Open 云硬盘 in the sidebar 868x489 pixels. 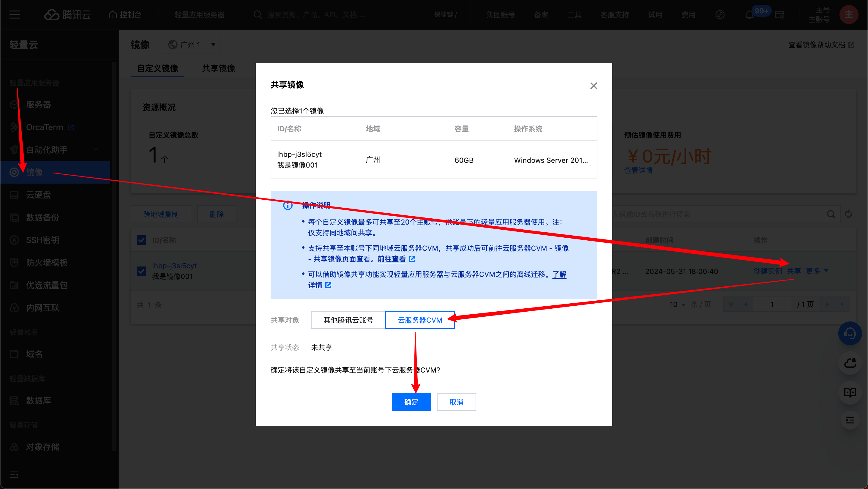pos(38,195)
